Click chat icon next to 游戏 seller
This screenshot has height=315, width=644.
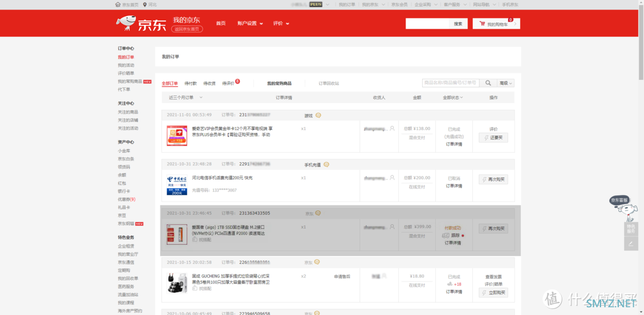(x=318, y=115)
